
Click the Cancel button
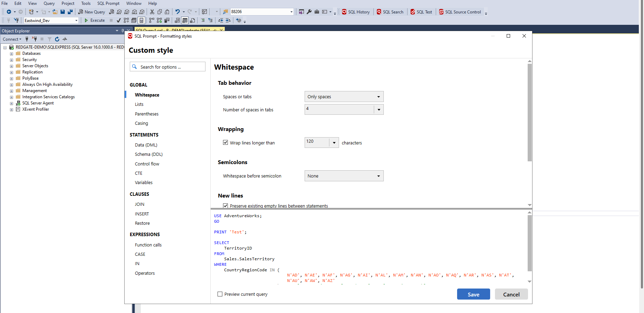coord(511,294)
